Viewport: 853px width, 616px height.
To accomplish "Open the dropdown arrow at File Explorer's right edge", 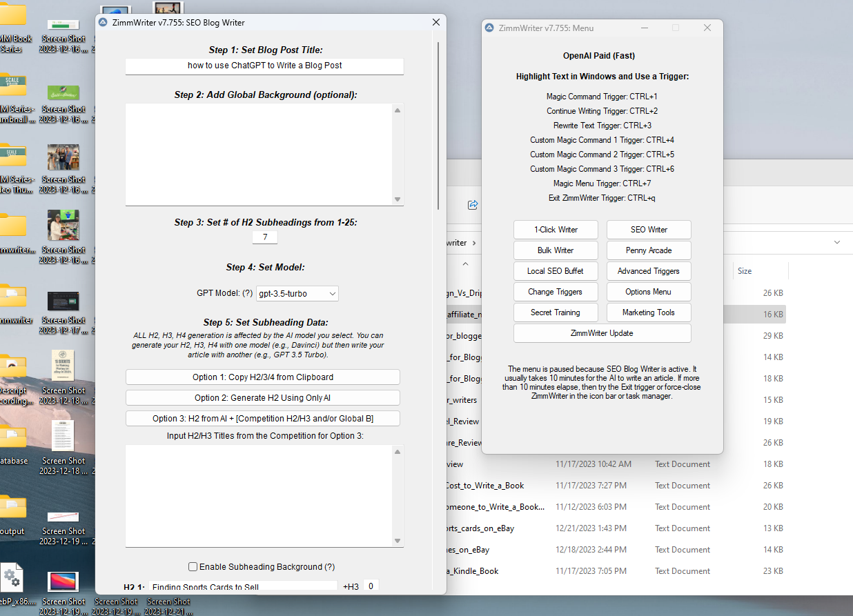I will pos(836,242).
